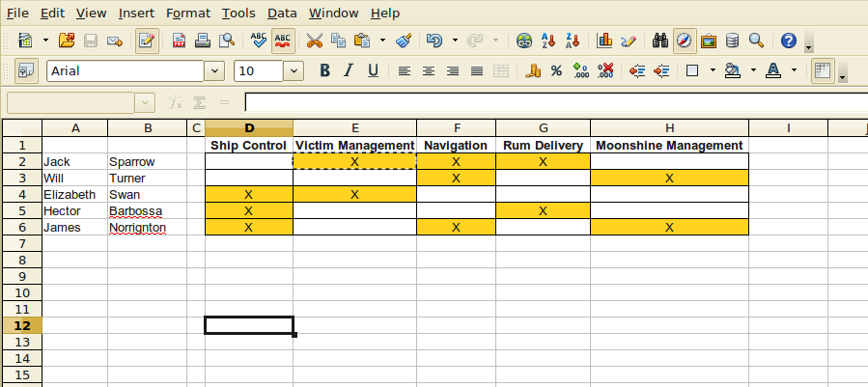Image resolution: width=868 pixels, height=387 pixels.
Task: Open Data Sources database icon
Action: (733, 41)
